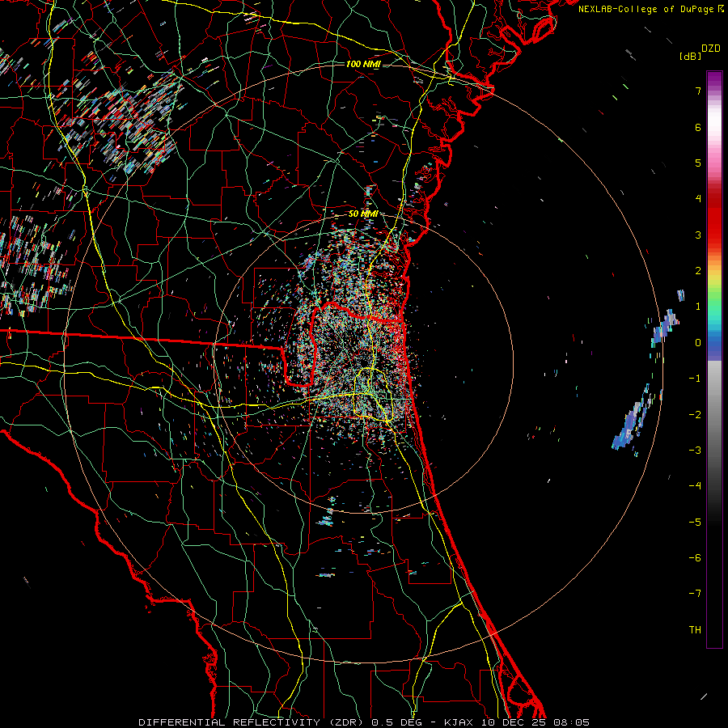
Task: Select the 50 NMI range ring label
Action: click(363, 214)
